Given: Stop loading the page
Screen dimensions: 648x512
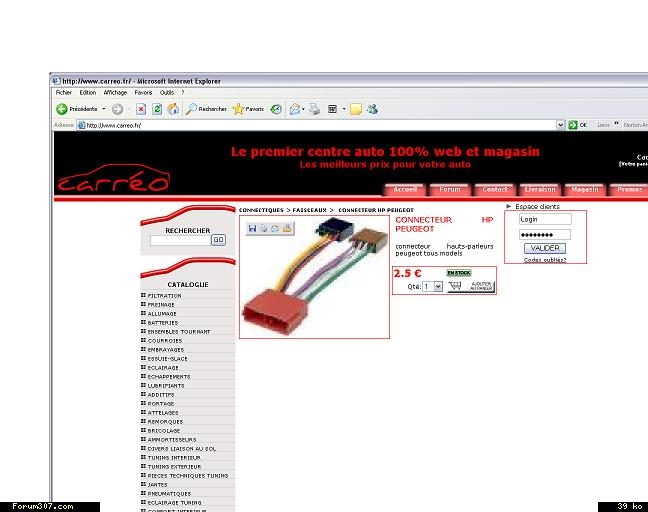Looking at the screenshot, I should (x=141, y=109).
